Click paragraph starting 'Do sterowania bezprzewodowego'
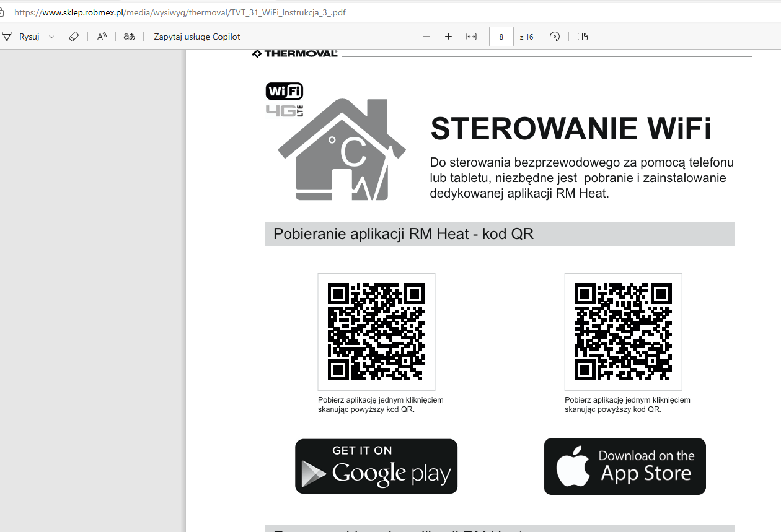This screenshot has width=781, height=532. pyautogui.click(x=581, y=178)
